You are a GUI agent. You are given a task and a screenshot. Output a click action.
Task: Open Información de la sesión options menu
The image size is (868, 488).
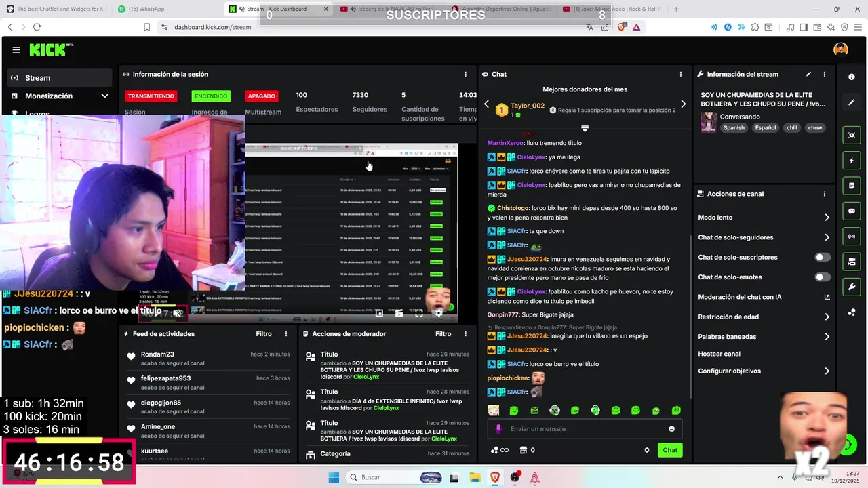pos(465,74)
